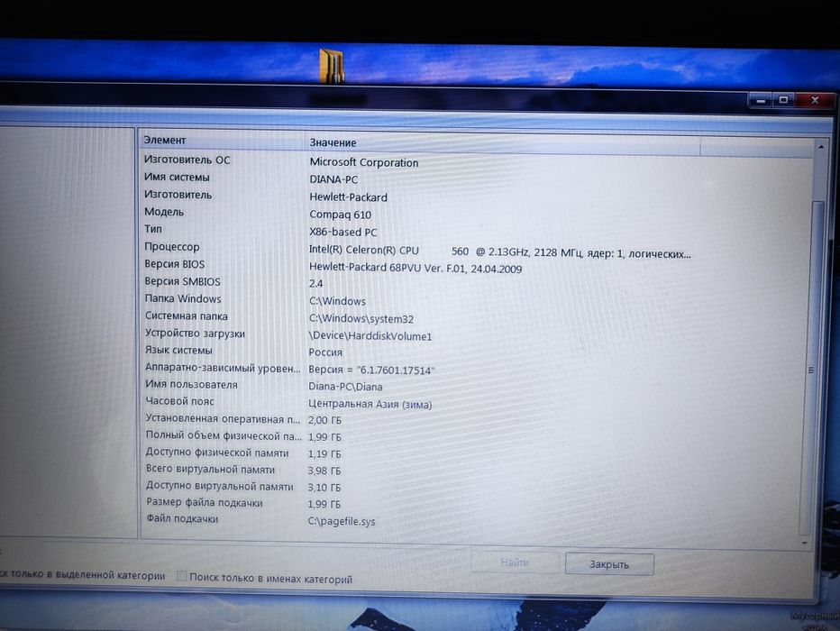Image resolution: width=840 pixels, height=631 pixels.
Task: Click the value 'Microsoft Corporation'
Action: click(x=364, y=162)
